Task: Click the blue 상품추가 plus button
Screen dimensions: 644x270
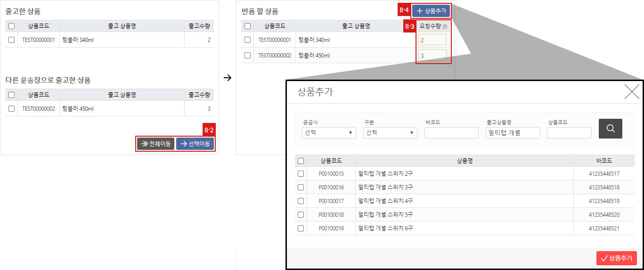Action: (x=431, y=11)
